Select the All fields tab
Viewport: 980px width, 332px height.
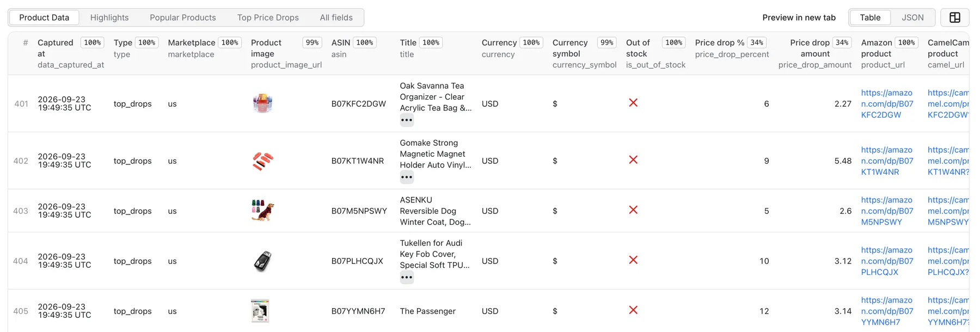[x=336, y=17]
